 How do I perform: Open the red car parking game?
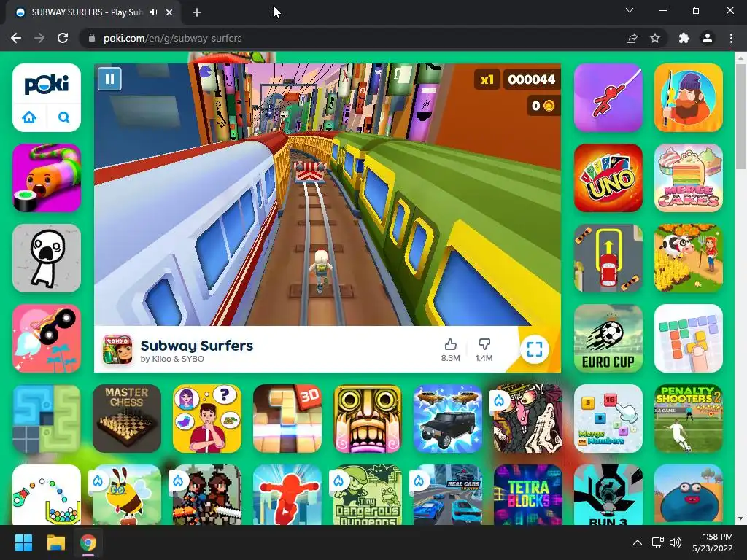[608, 258]
